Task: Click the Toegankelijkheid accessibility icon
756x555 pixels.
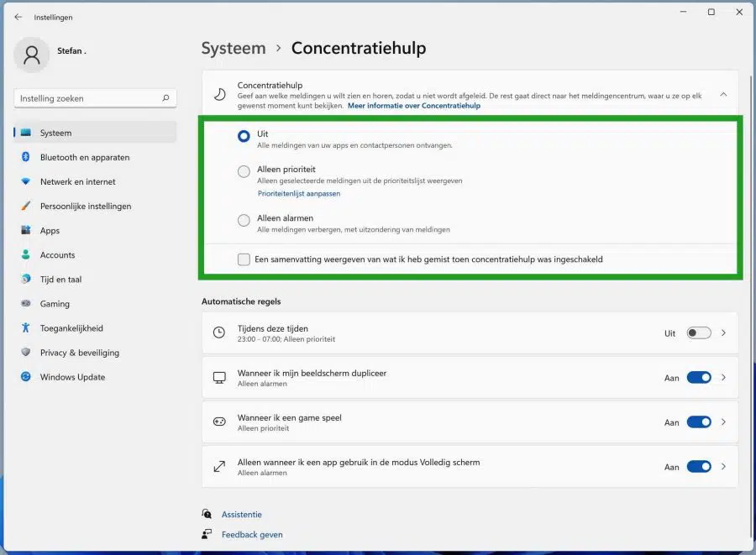Action: 26,327
